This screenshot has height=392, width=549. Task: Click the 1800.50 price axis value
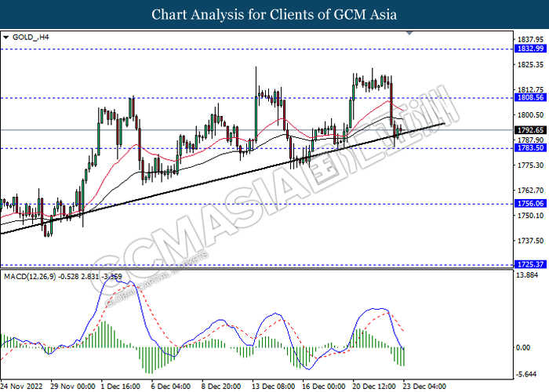click(530, 114)
